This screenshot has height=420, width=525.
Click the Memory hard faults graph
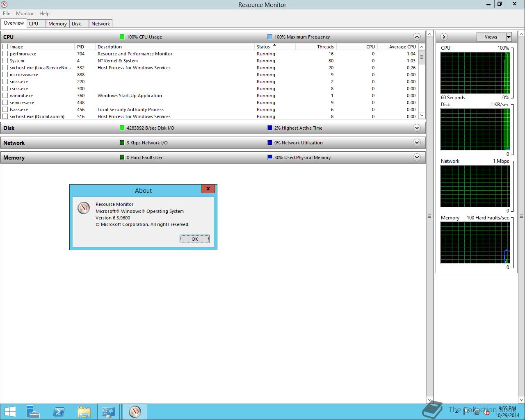(x=475, y=243)
